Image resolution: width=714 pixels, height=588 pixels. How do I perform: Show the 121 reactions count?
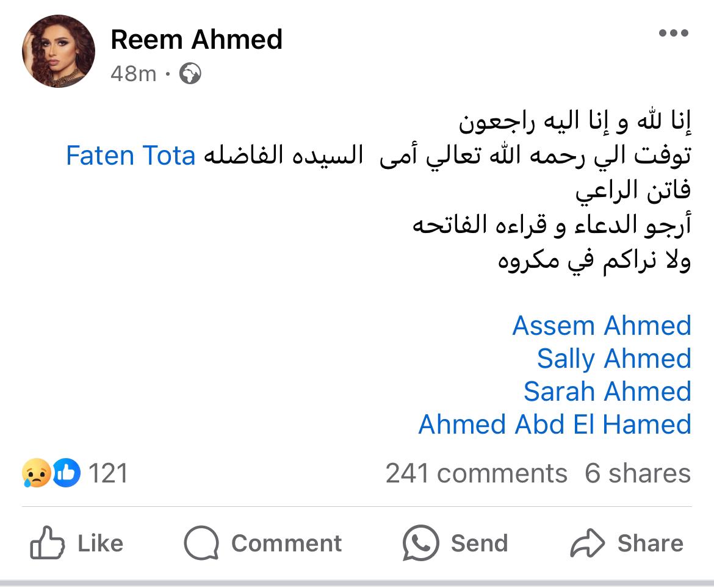point(109,473)
